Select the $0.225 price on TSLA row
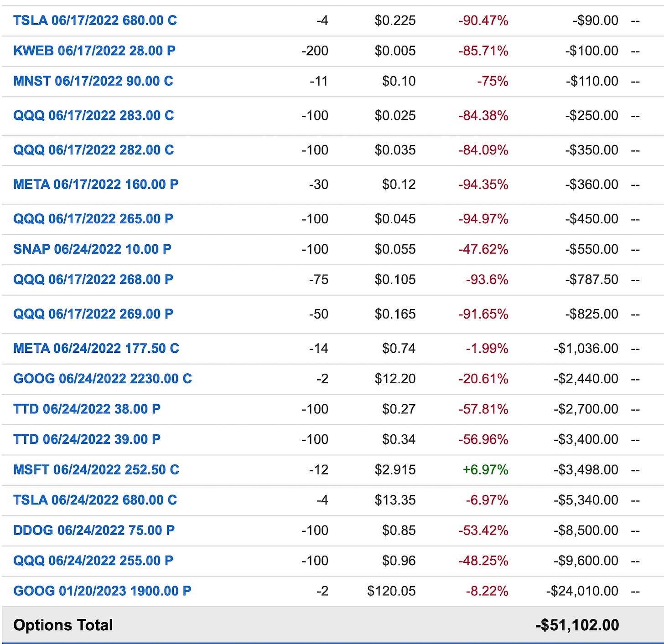 395,21
